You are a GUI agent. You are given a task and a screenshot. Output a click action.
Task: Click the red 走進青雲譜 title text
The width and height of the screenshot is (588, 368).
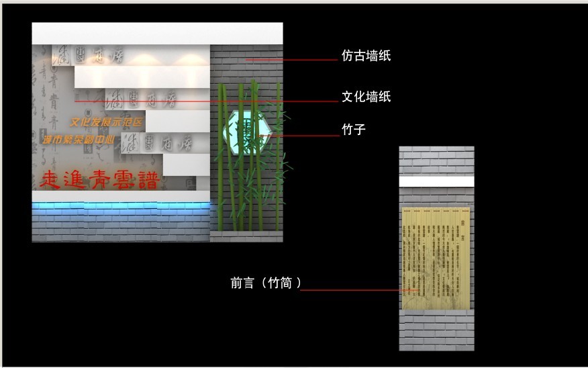pos(99,179)
